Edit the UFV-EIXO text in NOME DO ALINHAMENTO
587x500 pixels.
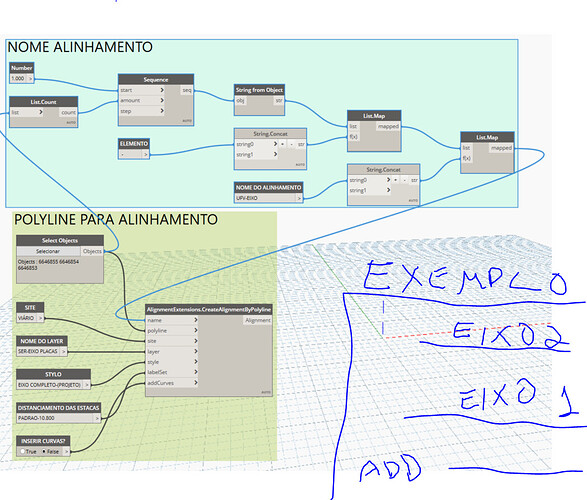click(x=265, y=198)
